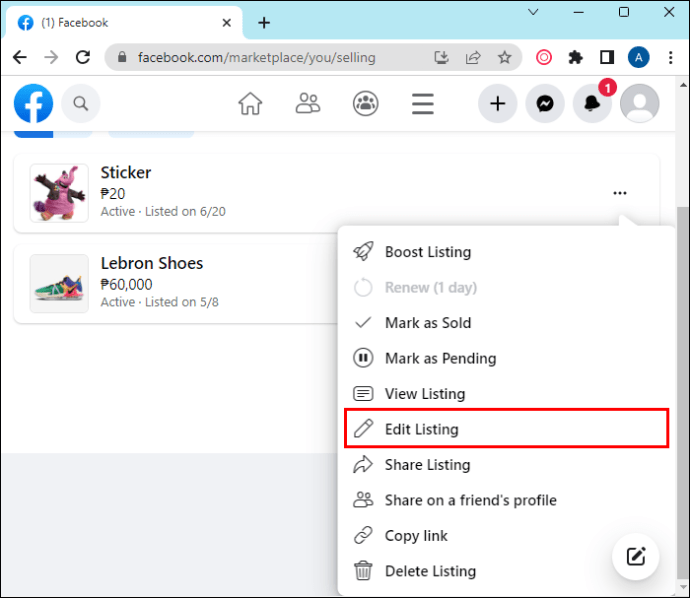Click the ₱20 price text

[x=113, y=194]
